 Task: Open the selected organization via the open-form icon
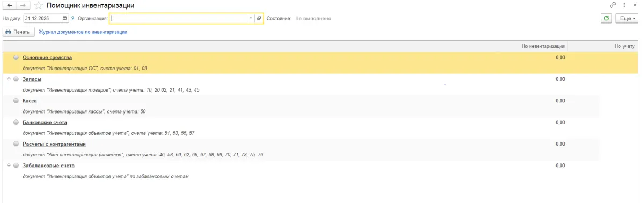259,18
